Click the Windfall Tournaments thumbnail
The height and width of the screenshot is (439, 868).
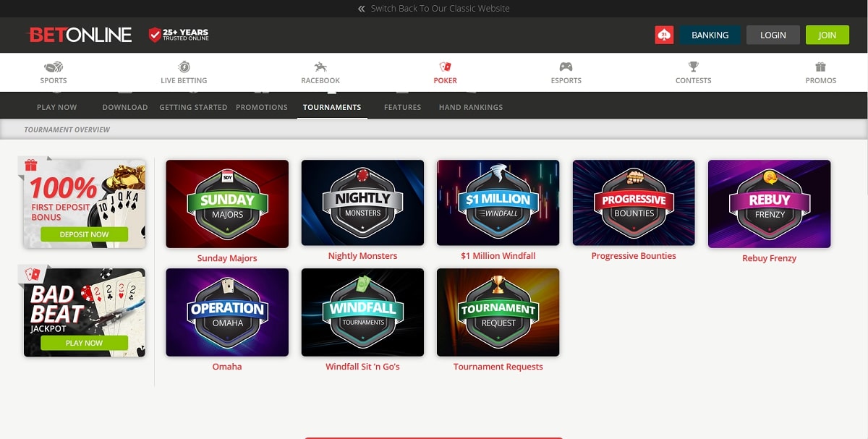click(362, 312)
